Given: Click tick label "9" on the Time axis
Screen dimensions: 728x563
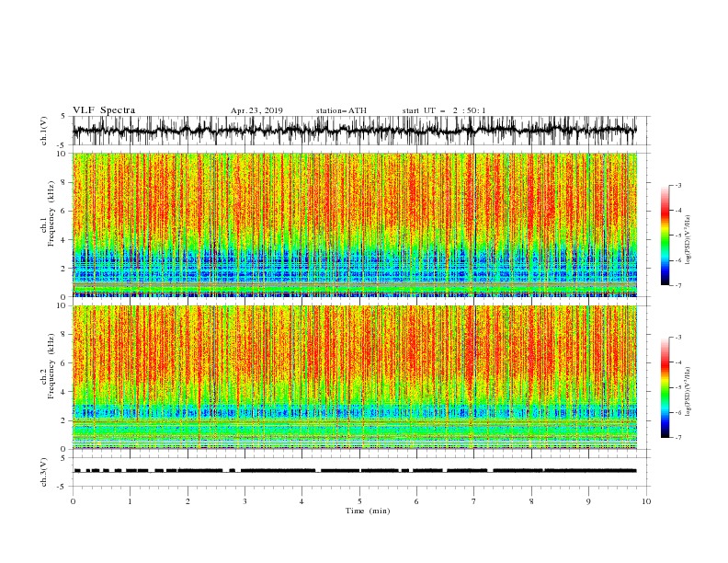Looking at the screenshot, I should click(588, 501).
